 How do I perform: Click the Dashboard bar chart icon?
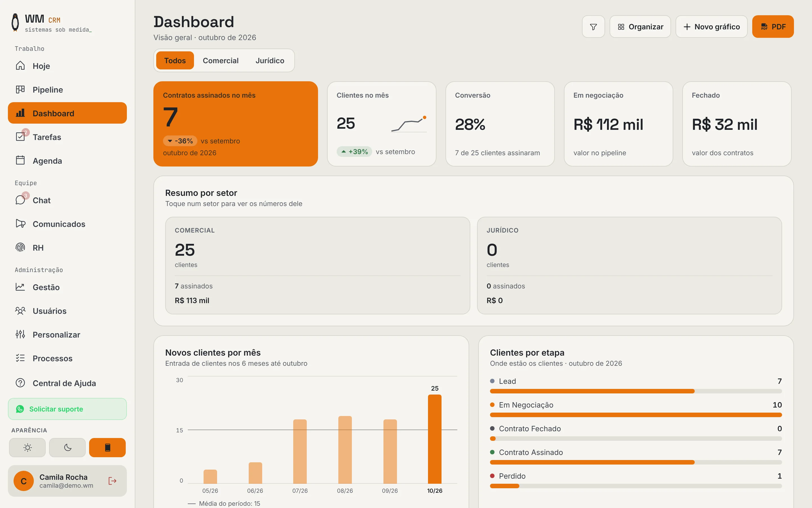tap(21, 113)
